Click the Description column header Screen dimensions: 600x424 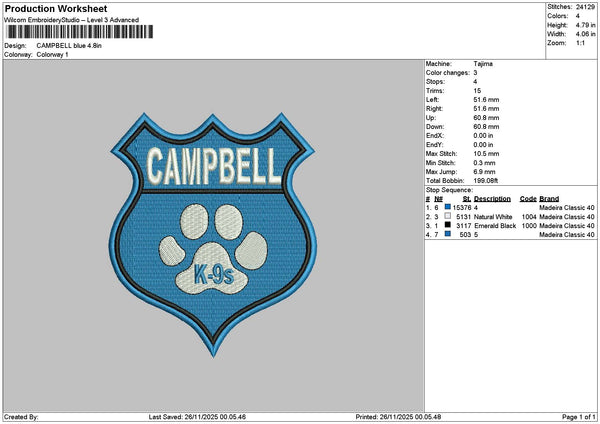coord(492,199)
